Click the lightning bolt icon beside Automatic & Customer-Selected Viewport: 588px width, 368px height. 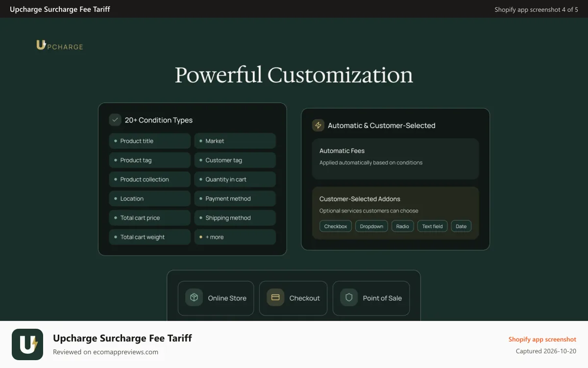(318, 125)
